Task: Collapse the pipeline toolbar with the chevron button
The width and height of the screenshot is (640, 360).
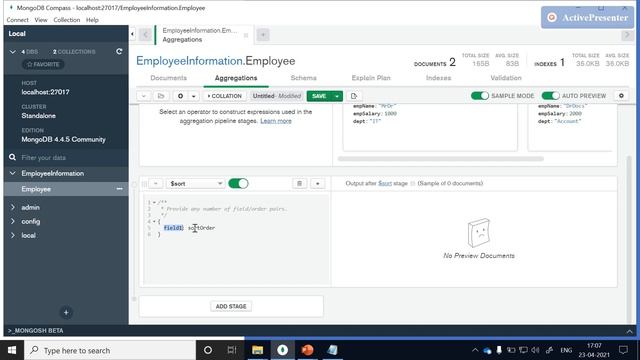Action: (x=144, y=96)
